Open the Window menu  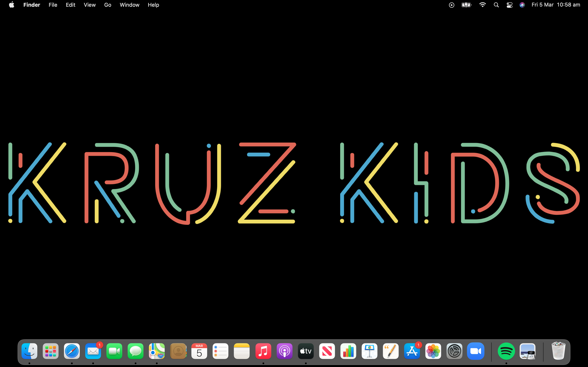[129, 5]
